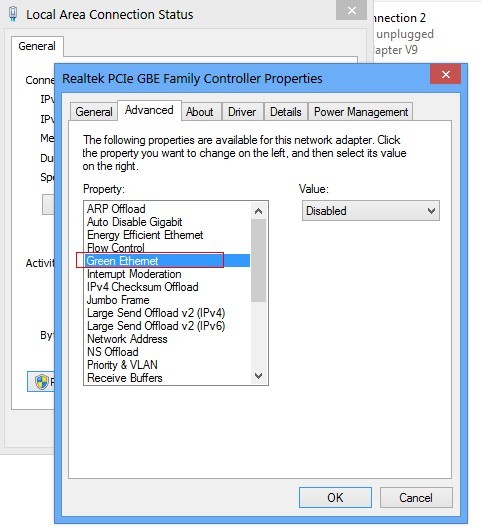Click scroll down arrow of Property list
Screen dimensions: 481x532
point(258,376)
